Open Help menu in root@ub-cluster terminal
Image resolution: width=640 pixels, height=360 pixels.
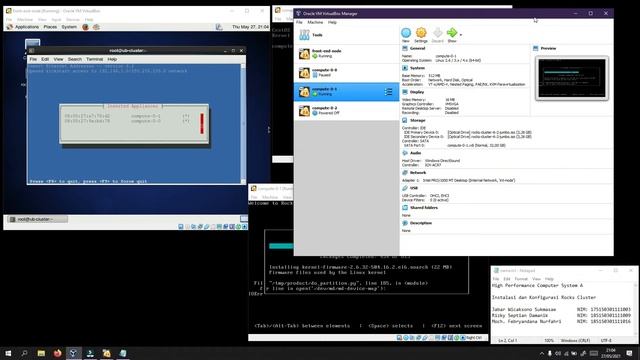(112, 59)
